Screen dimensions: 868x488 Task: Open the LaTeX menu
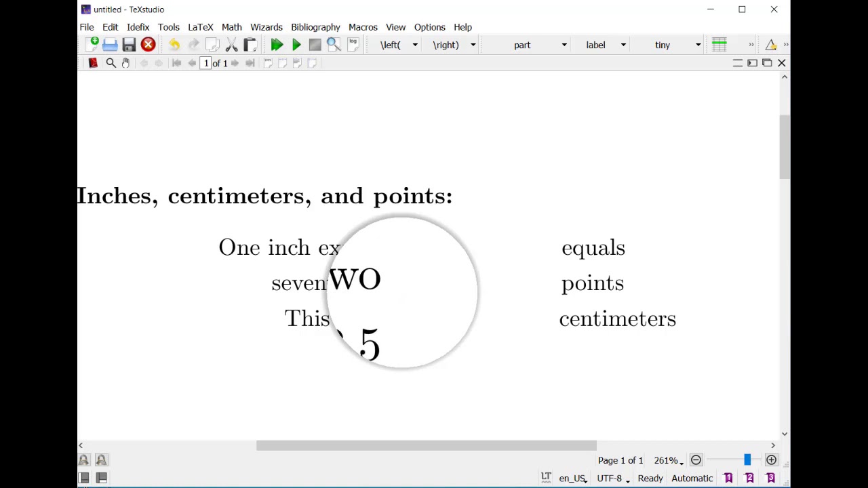pos(201,27)
